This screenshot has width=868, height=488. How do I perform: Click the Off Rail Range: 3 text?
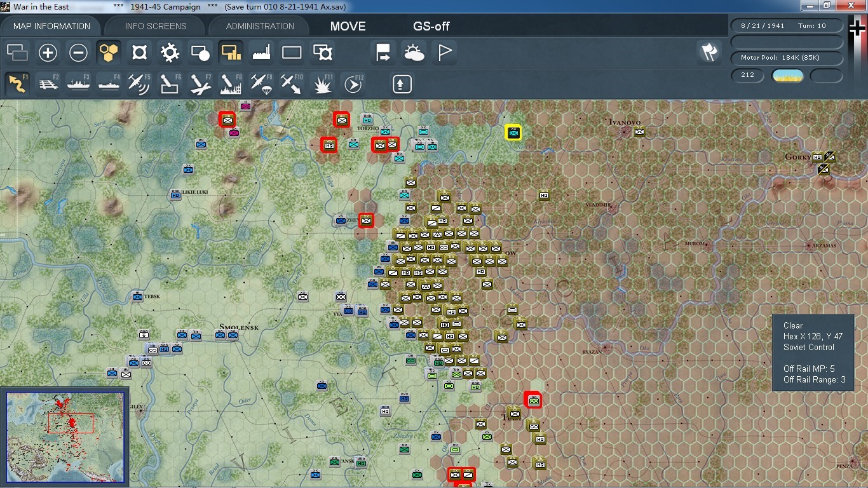pos(814,379)
